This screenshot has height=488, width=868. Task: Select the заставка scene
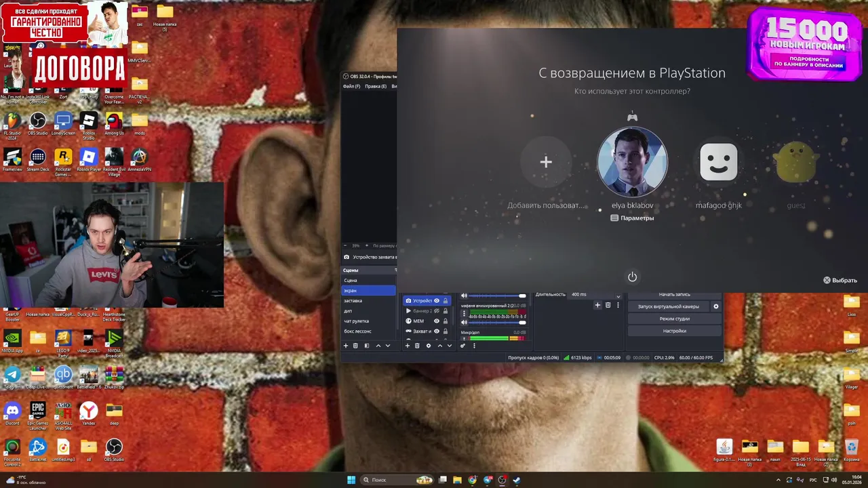pos(369,300)
